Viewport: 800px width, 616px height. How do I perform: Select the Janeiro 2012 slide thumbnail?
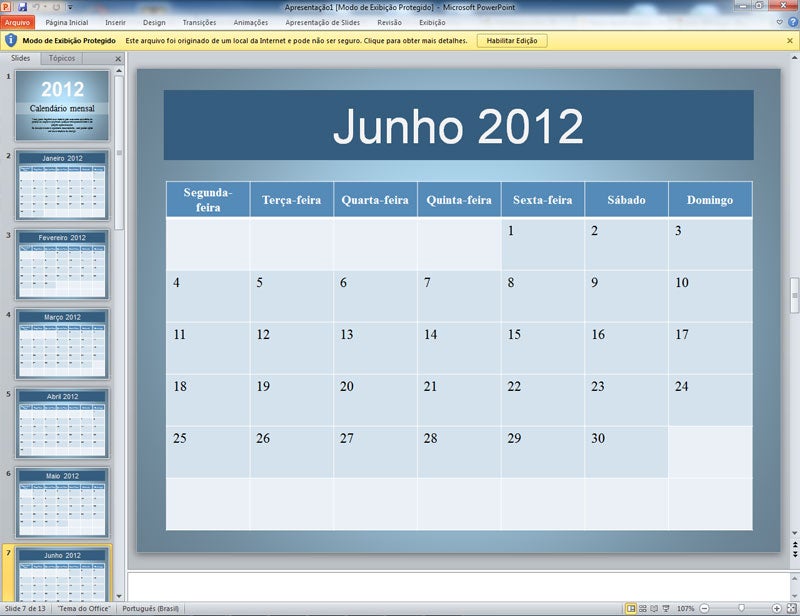[x=62, y=185]
